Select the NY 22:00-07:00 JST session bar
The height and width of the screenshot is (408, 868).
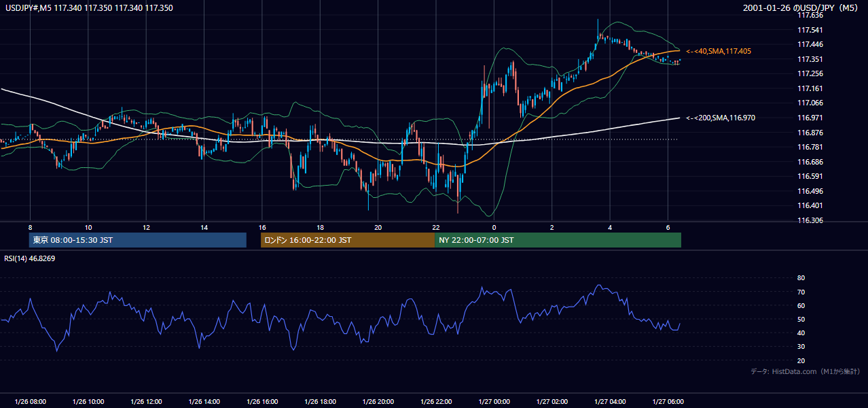[558, 240]
